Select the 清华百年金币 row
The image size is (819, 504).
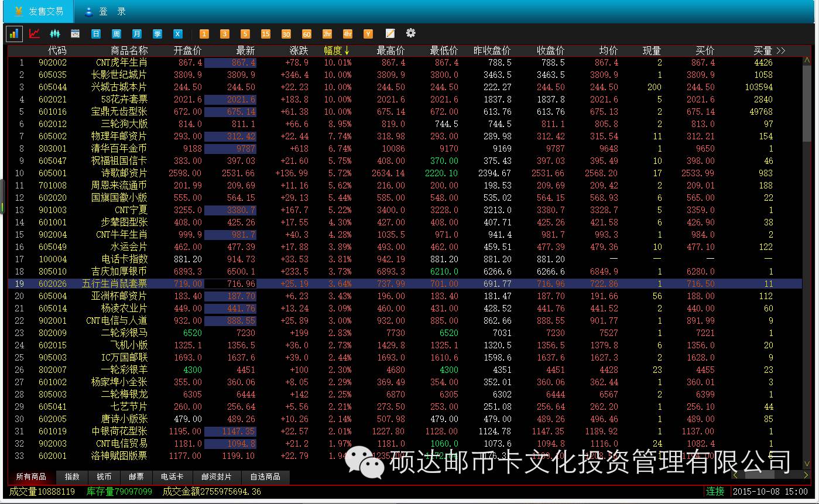click(404, 149)
